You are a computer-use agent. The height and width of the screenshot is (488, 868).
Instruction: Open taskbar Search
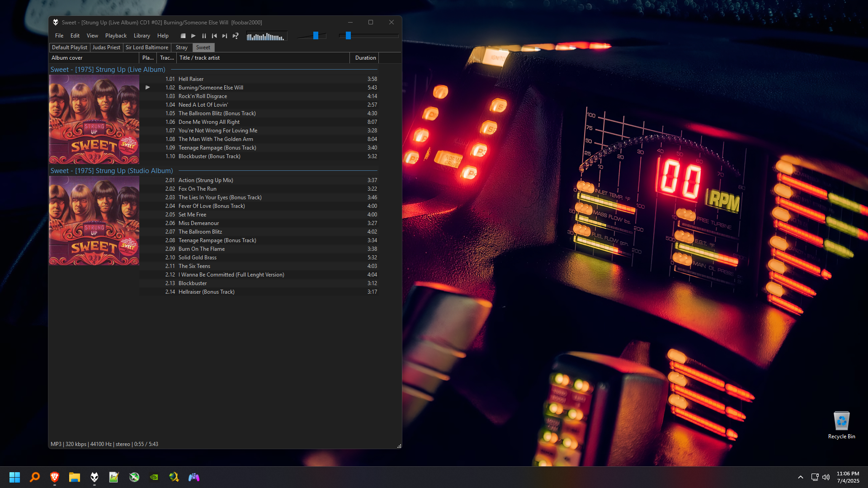[x=35, y=477]
